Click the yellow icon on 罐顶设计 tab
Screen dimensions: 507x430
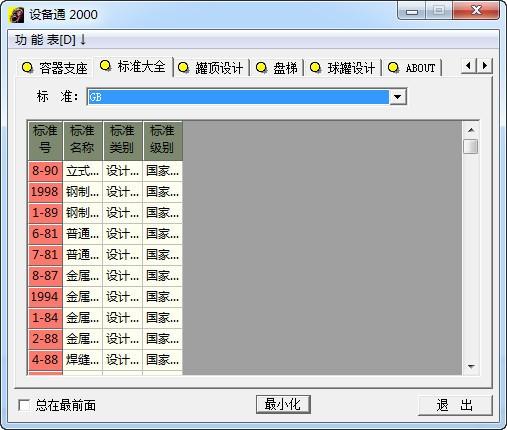coord(183,67)
